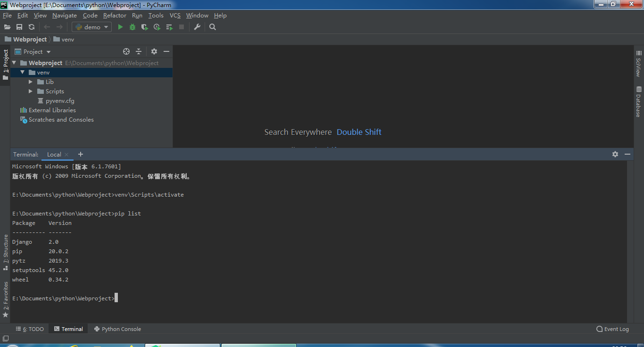
Task: Click the Forward navigation arrow
Action: click(x=59, y=27)
